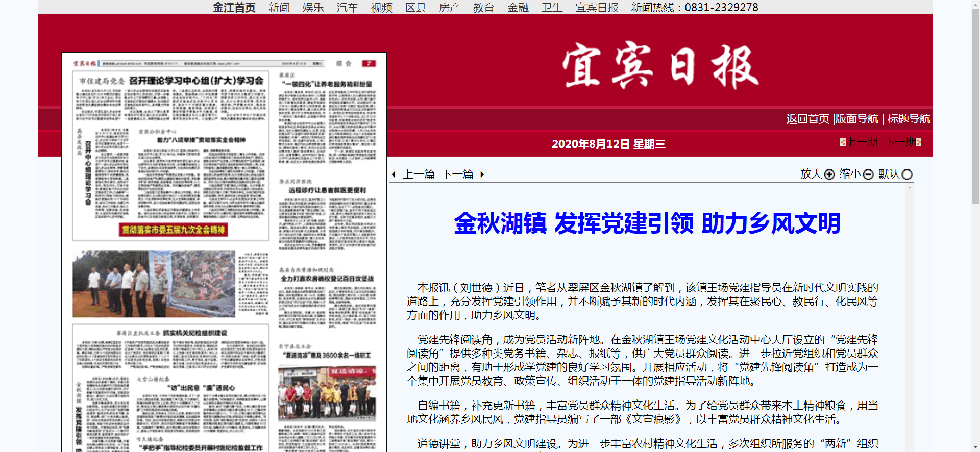Screen dimensions: 980x452
Task: Open 版面导航 page navigation
Action: click(x=857, y=119)
